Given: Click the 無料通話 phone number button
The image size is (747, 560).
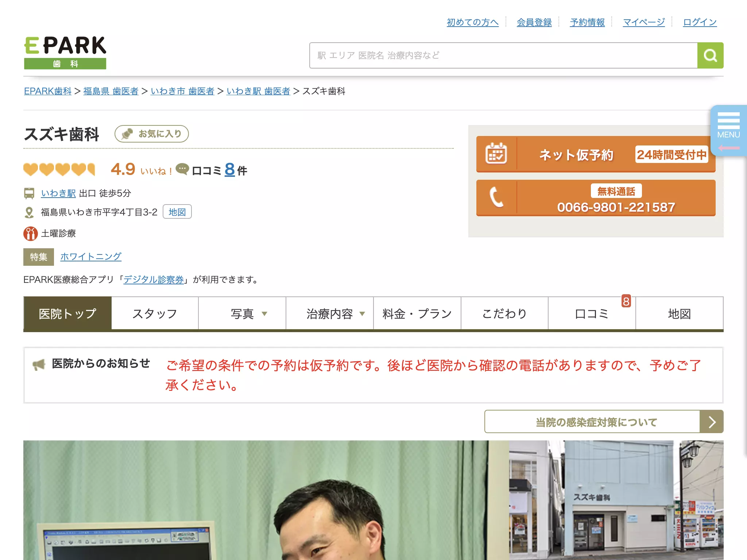Looking at the screenshot, I should point(596,198).
